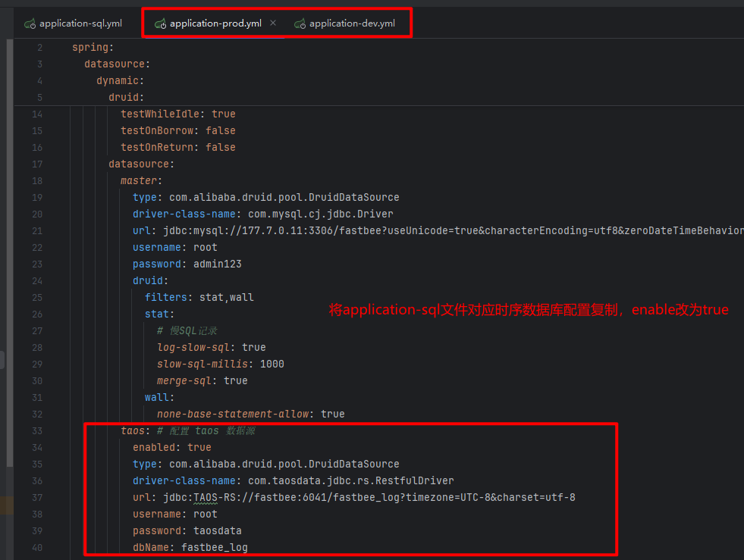Click the application-prod.yml file icon
This screenshot has width=744, height=560.
click(x=160, y=23)
